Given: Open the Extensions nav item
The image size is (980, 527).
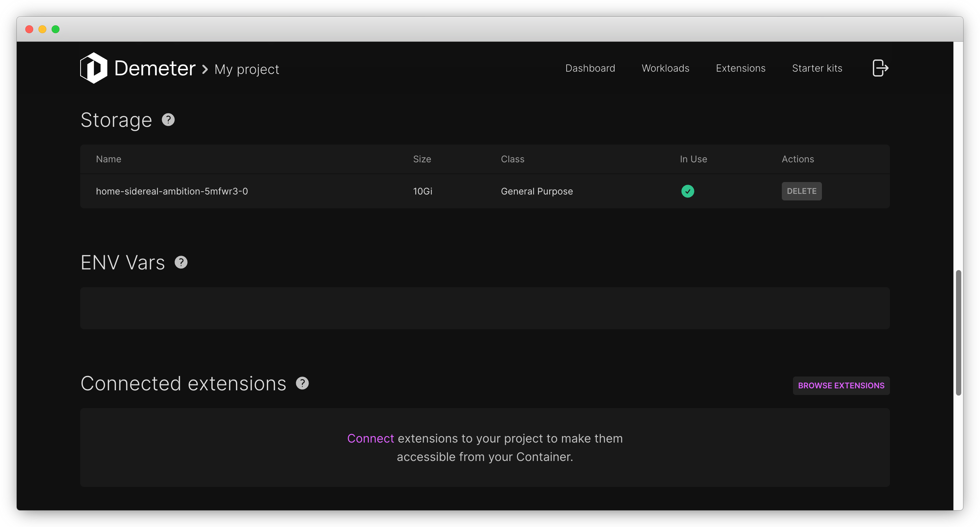Looking at the screenshot, I should pyautogui.click(x=740, y=68).
